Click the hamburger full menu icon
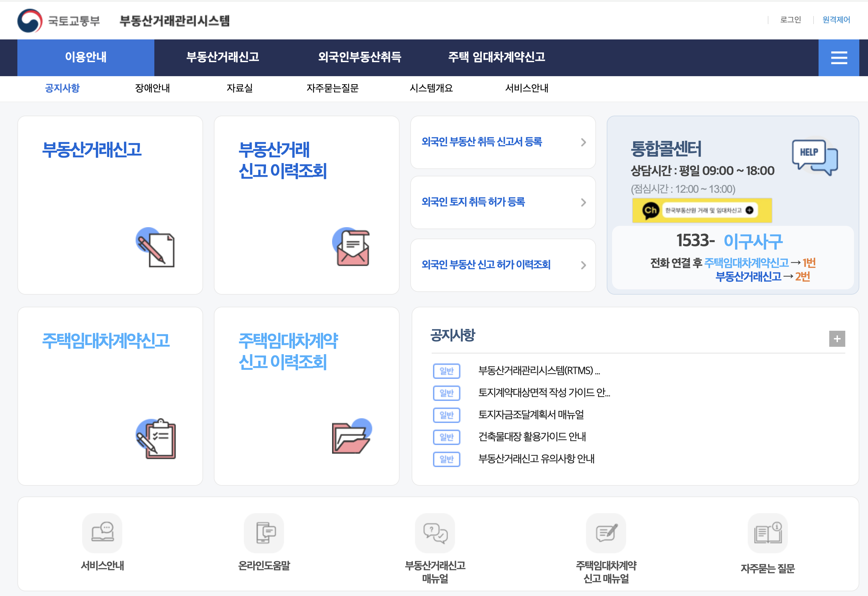Screen dimensions: 868x596 coord(839,58)
